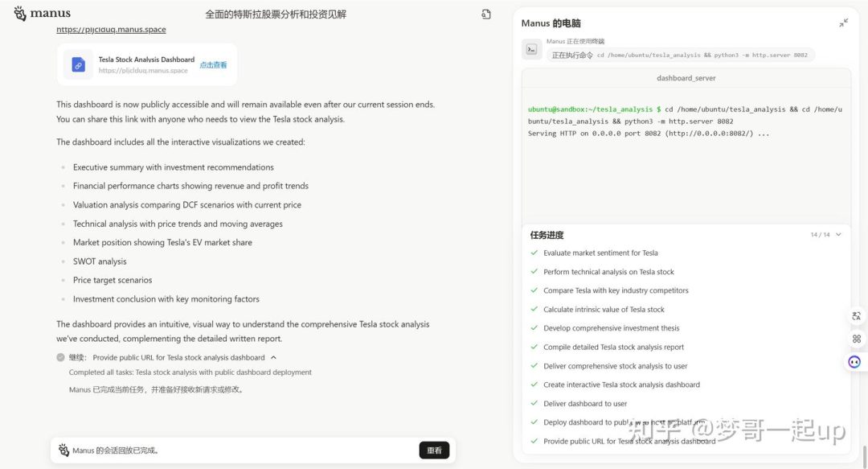
Task: Click checkmark for Evaluate market sentiment for Tesla
Action: pos(534,253)
